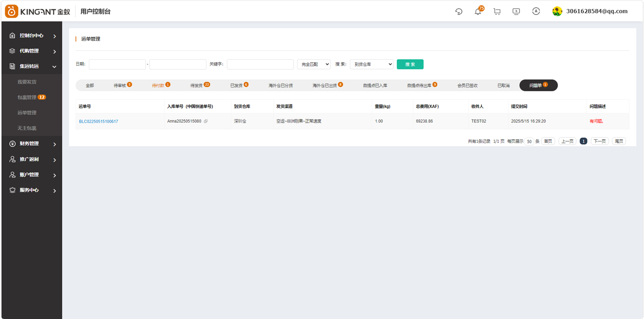Click the video tutorial monitor icon

(516, 11)
